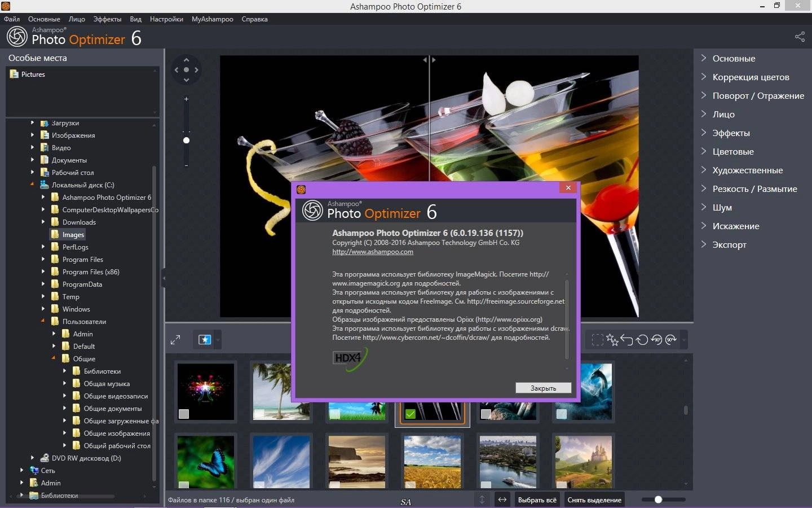Click the About dialog text scrollbar
The height and width of the screenshot is (508, 812).
point(567,319)
